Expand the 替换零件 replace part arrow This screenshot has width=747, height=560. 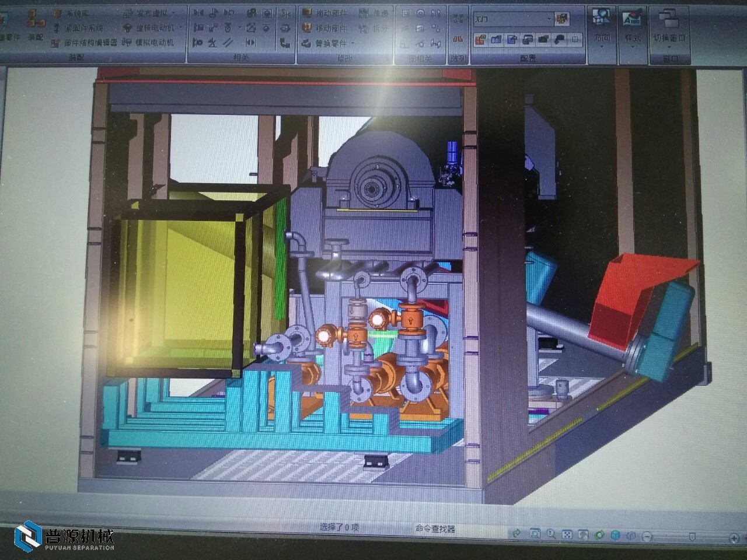click(x=353, y=44)
